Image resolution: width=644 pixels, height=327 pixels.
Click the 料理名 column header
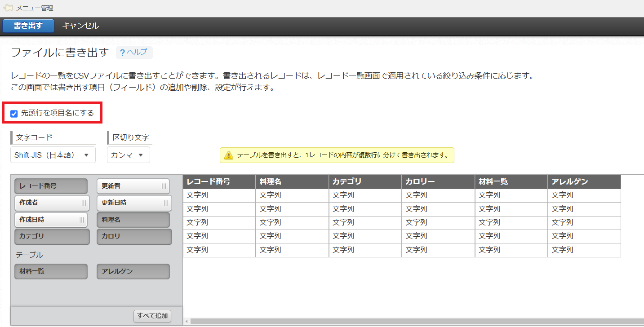292,182
